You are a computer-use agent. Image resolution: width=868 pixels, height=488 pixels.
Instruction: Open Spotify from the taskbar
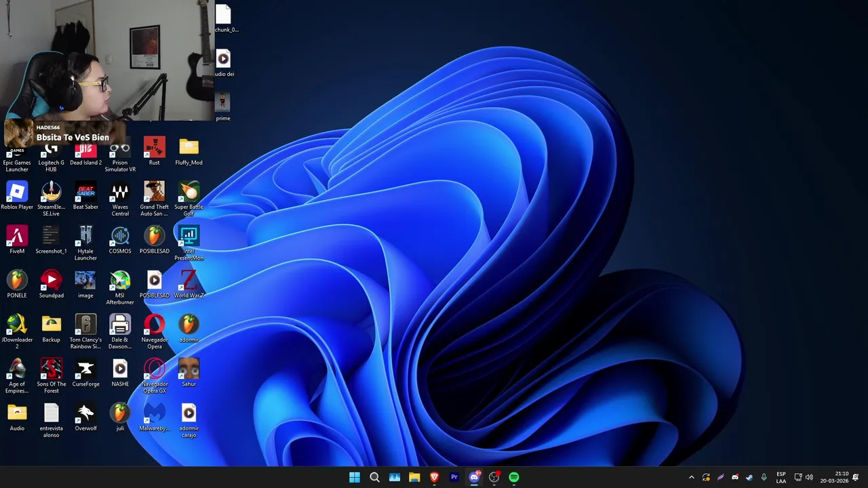[514, 477]
